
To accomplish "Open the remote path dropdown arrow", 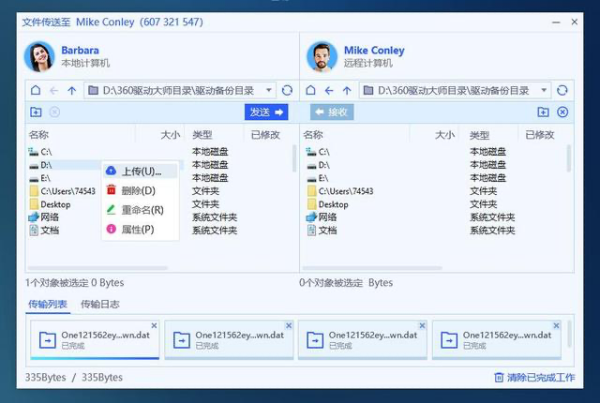I will [x=544, y=90].
